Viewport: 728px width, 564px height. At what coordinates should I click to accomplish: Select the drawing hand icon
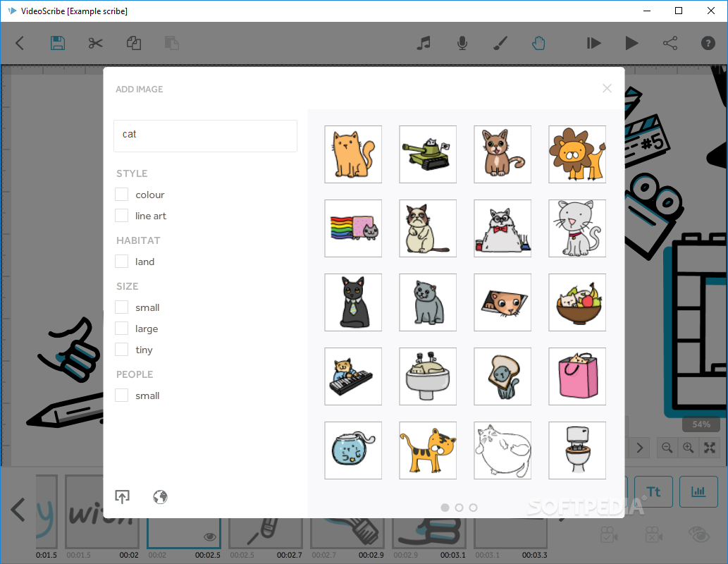(x=538, y=43)
